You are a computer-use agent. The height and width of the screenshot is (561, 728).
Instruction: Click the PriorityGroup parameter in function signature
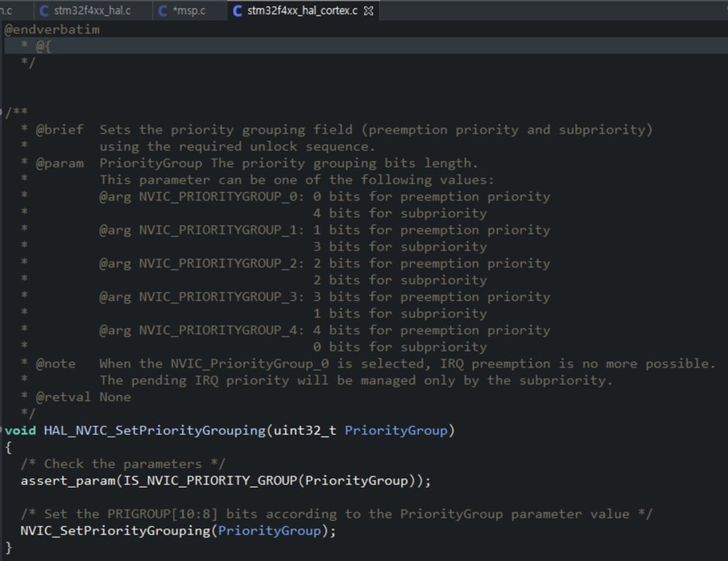[x=395, y=430]
